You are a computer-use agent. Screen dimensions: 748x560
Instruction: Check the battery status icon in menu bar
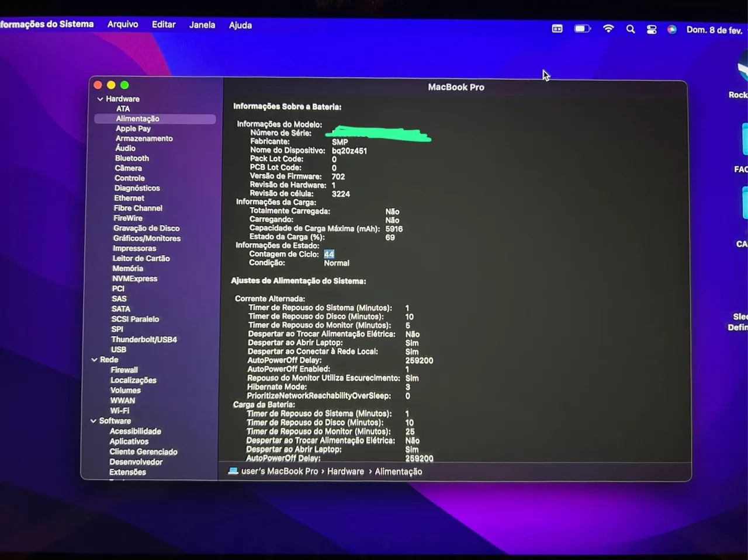[583, 29]
